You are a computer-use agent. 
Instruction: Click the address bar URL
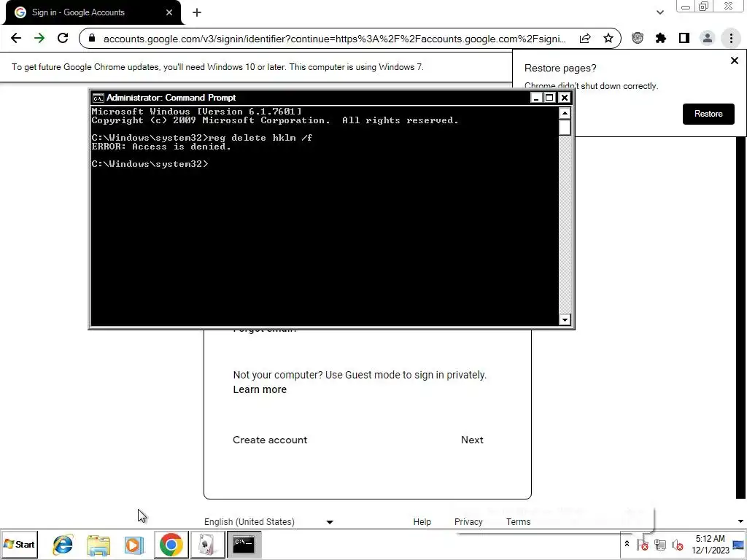tap(333, 39)
